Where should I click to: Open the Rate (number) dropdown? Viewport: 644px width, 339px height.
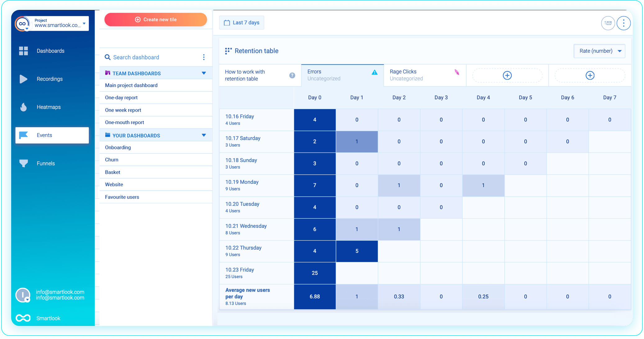[x=599, y=51]
